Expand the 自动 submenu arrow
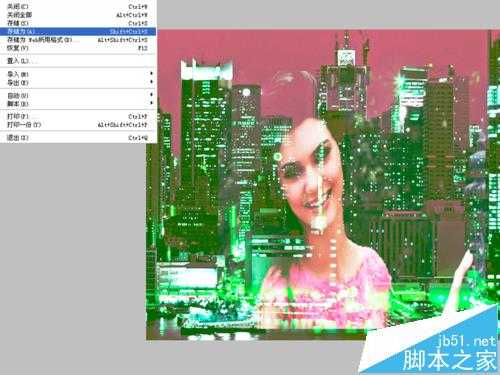Viewport: 500px width, 375px height. (152, 95)
